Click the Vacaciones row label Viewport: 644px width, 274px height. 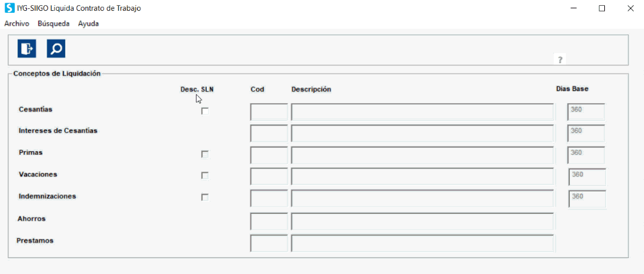click(x=38, y=174)
